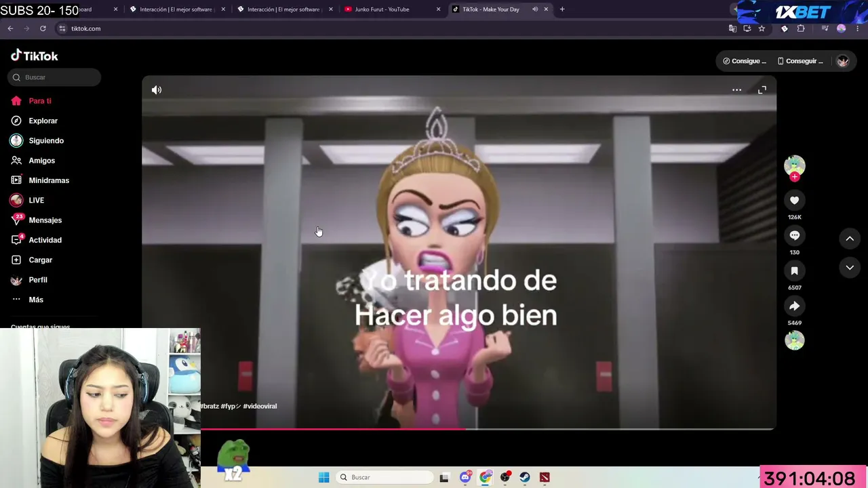This screenshot has height=488, width=868.
Task: View site information icon in address bar
Action: (62, 28)
